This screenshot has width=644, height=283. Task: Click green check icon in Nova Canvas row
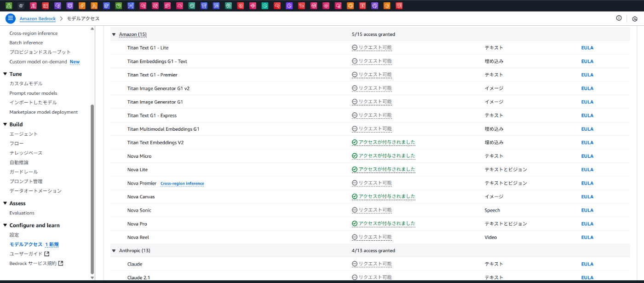(355, 196)
